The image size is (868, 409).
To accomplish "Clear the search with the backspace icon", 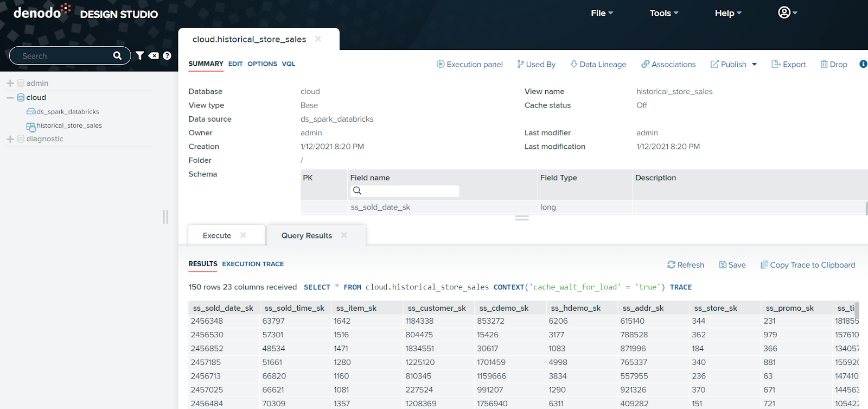I will pyautogui.click(x=154, y=55).
